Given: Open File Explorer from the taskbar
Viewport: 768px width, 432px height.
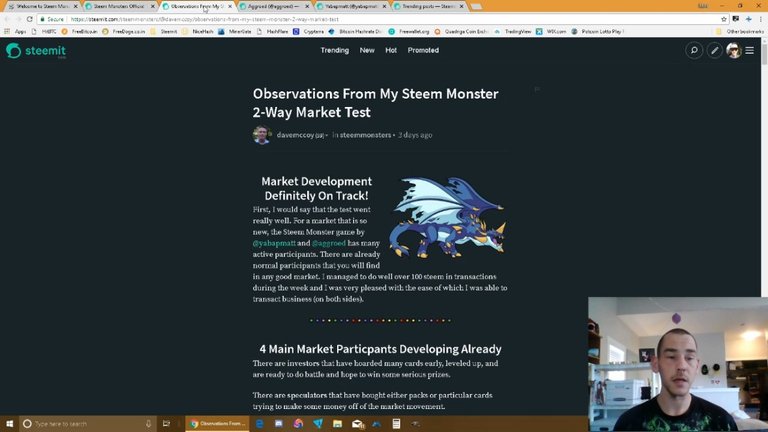Looking at the screenshot, I should tap(337, 423).
